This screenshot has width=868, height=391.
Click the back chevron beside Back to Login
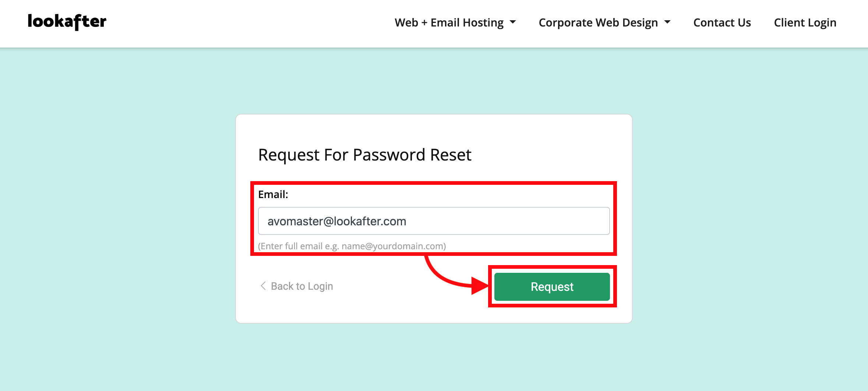pyautogui.click(x=263, y=286)
